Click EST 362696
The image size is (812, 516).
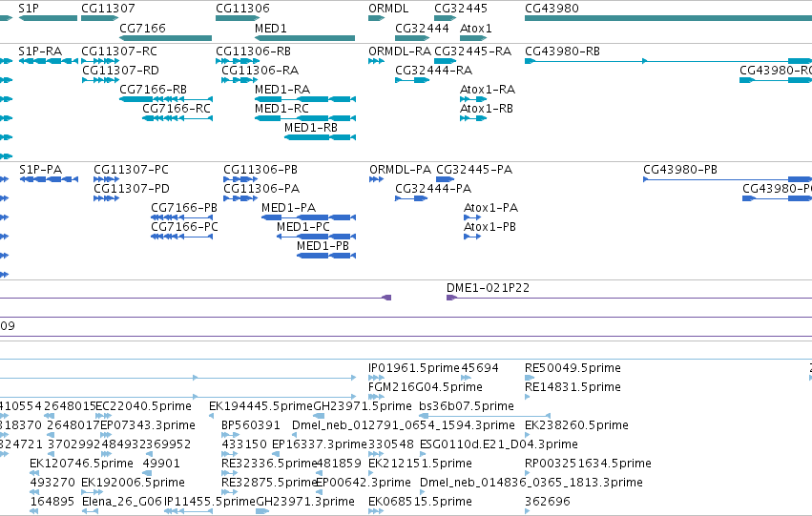527,512
